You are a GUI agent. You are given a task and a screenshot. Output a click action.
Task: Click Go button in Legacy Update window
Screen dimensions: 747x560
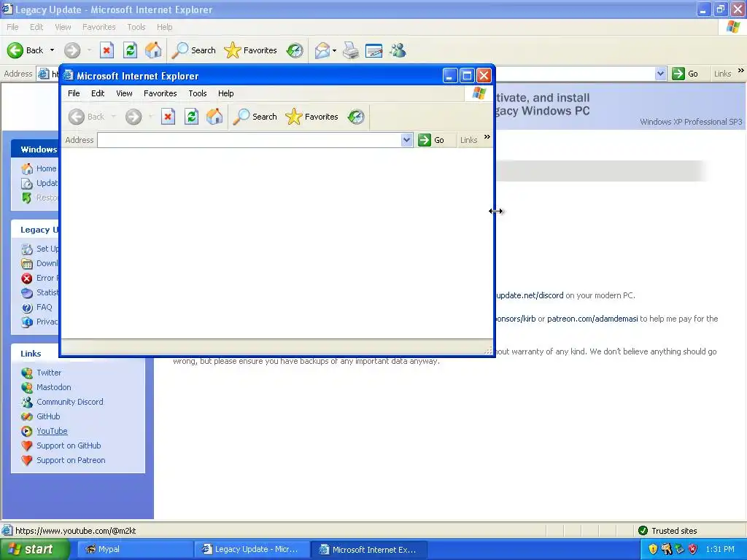tap(684, 74)
